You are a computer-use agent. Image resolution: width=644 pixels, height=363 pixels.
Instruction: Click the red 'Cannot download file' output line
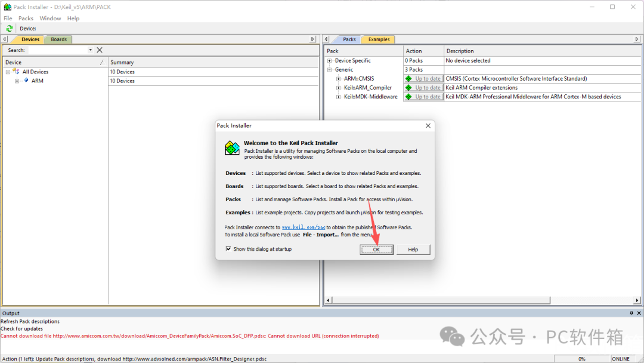coord(190,336)
